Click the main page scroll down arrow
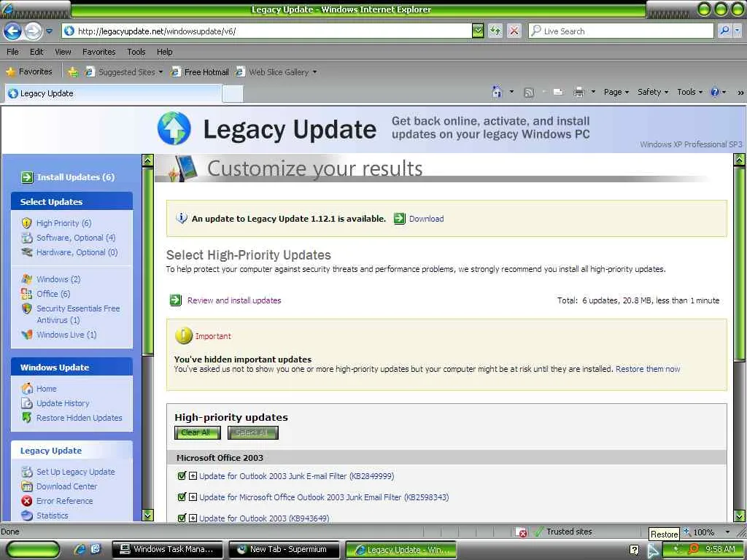Image resolution: width=747 pixels, height=560 pixels. (740, 516)
